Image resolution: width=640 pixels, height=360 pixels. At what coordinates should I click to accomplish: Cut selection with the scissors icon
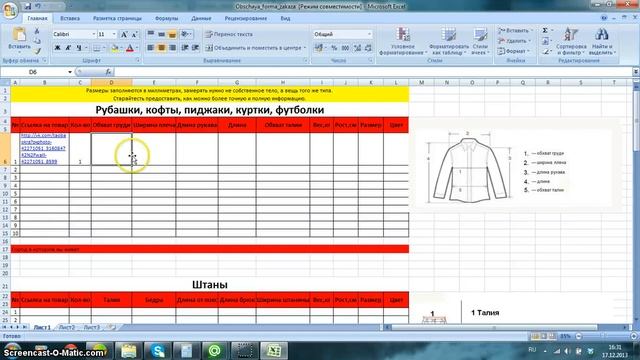[37, 31]
